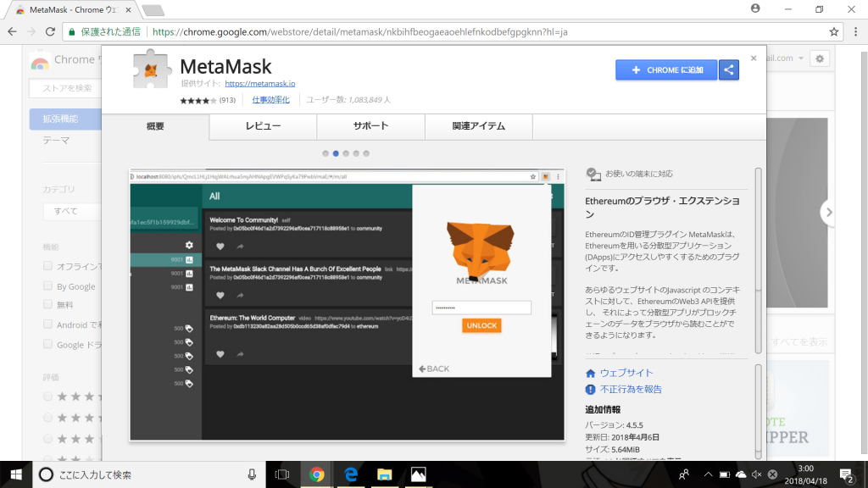Image resolution: width=868 pixels, height=488 pixels.
Task: Click the 不正行為を報告 link
Action: (x=631, y=390)
